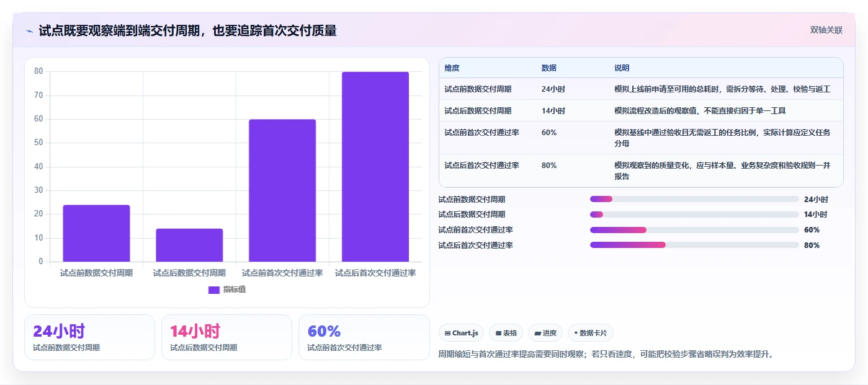Screen dimensions: 868x385
Task: Click the y-axis label 40
Action: (38, 167)
